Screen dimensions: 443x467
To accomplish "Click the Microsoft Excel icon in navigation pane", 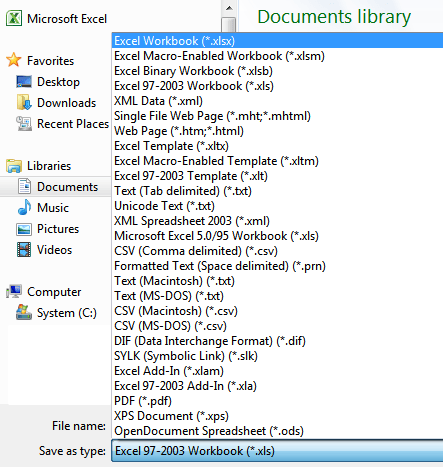I will (x=14, y=18).
